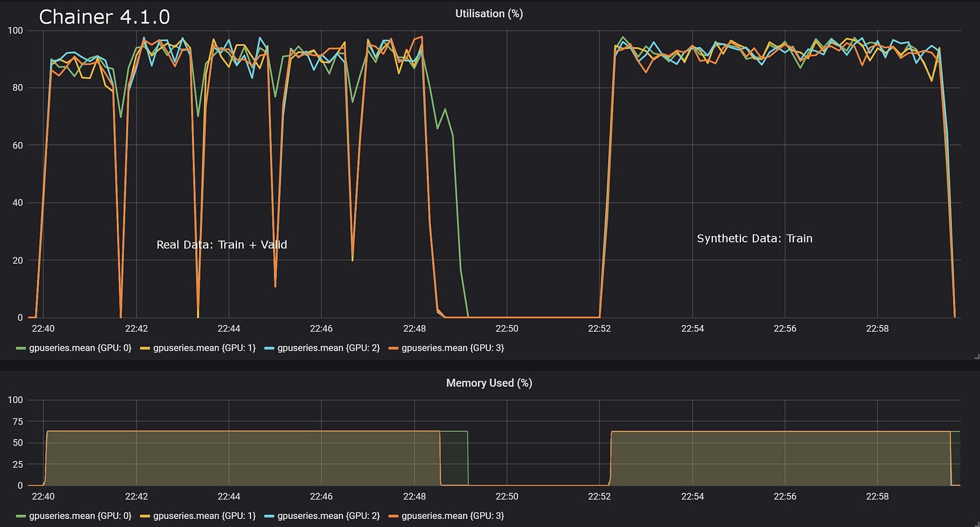Image resolution: width=980 pixels, height=527 pixels.
Task: Click GPU: 1 yellow swatch in Memory Used legend
Action: (x=145, y=516)
